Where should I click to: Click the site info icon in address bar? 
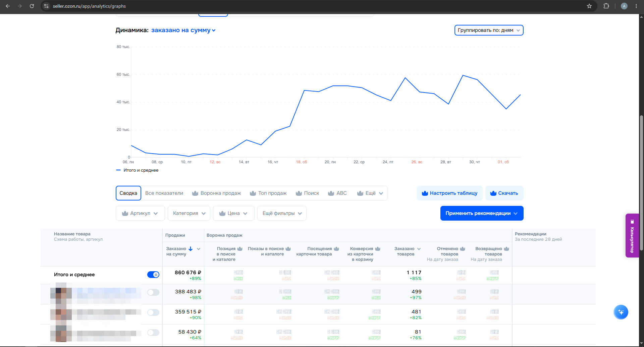tap(46, 6)
